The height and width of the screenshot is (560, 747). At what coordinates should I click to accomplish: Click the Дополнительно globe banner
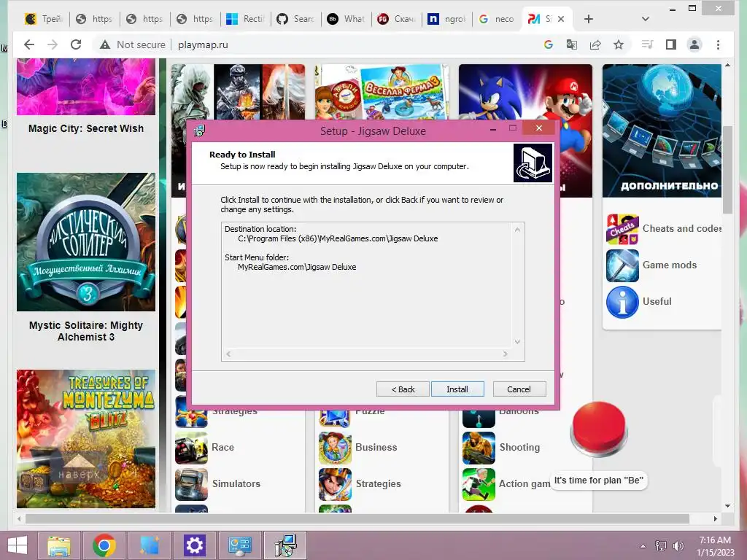click(662, 131)
